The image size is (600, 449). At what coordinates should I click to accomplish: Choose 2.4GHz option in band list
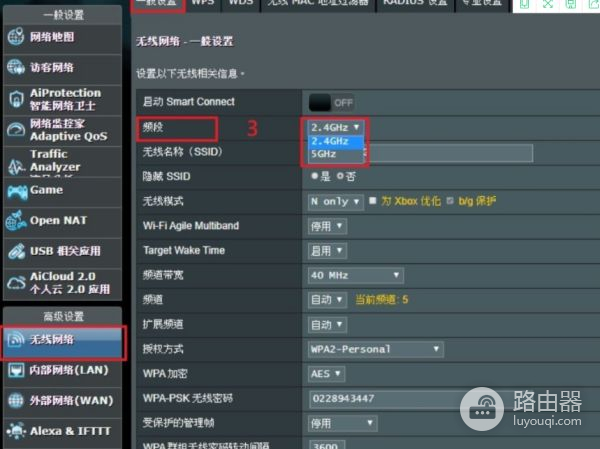point(336,141)
